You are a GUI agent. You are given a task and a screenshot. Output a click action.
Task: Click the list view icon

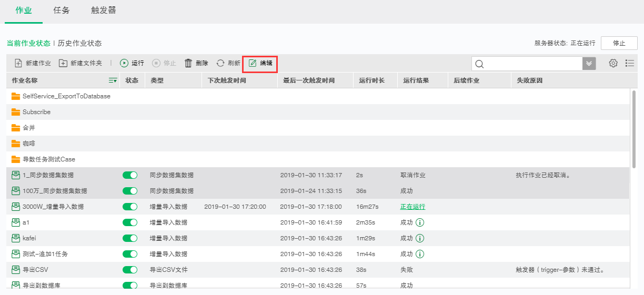coord(630,63)
